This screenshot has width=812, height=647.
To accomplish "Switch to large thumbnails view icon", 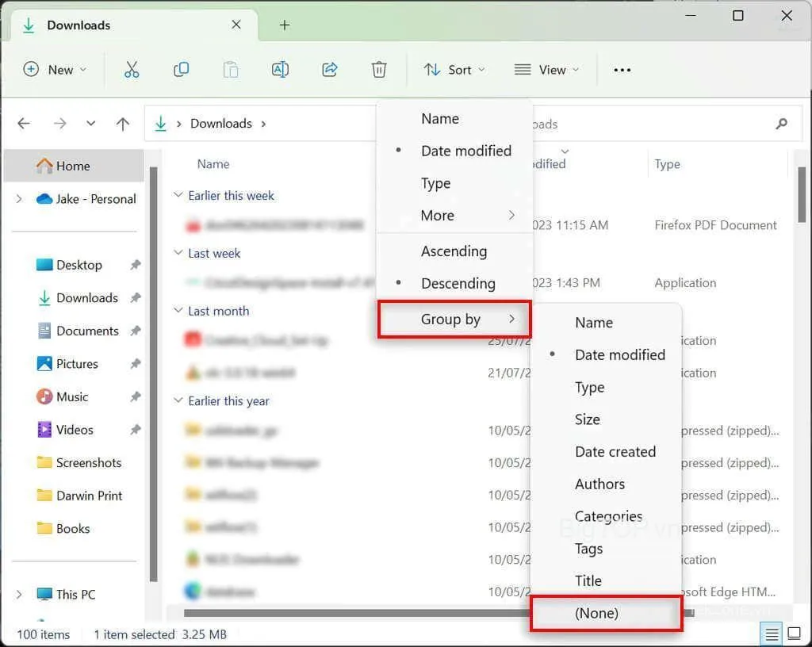I will point(794,634).
